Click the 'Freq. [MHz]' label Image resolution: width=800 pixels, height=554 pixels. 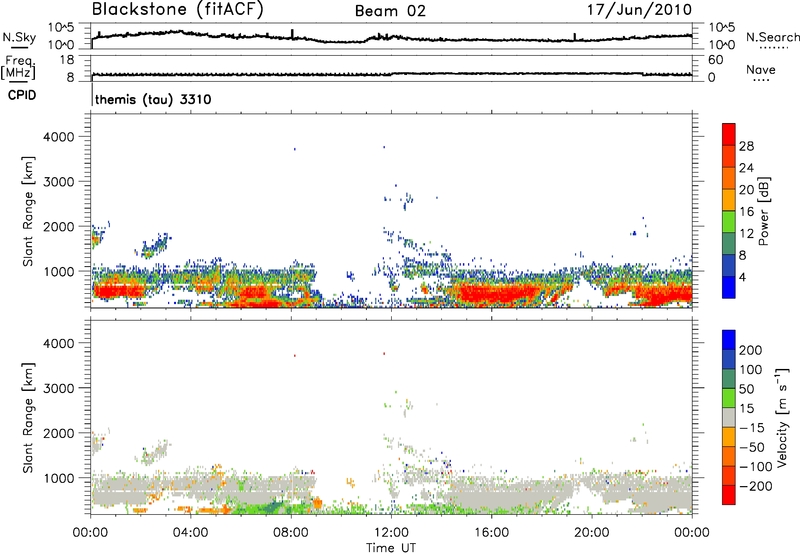[x=18, y=67]
